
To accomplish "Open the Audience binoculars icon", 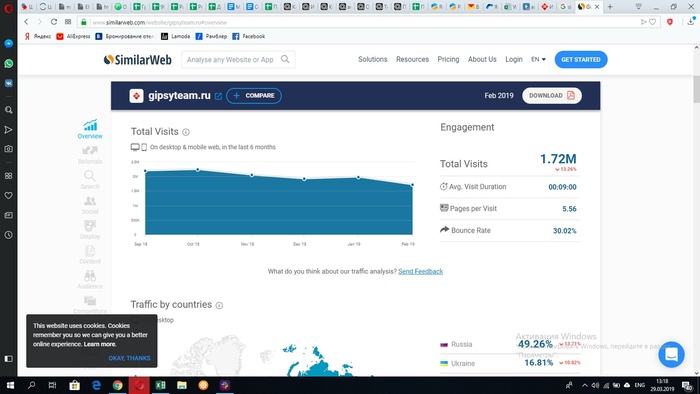I will 90,276.
